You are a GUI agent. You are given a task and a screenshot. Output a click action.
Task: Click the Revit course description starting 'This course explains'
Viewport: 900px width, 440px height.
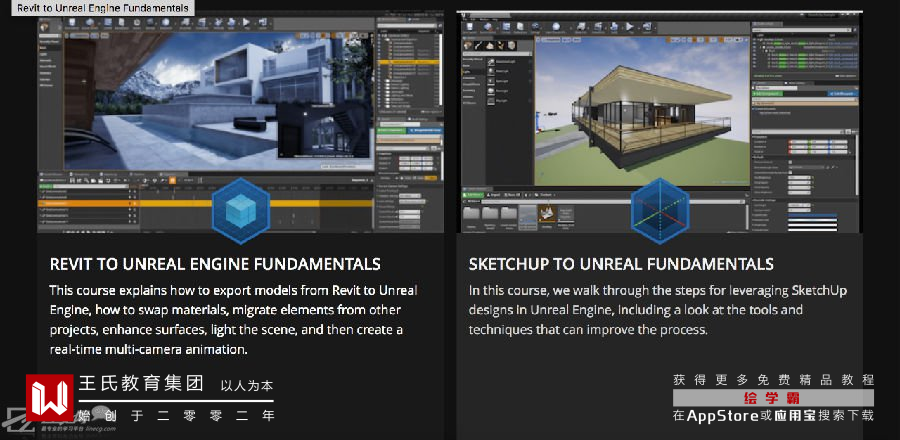pyautogui.click(x=233, y=320)
